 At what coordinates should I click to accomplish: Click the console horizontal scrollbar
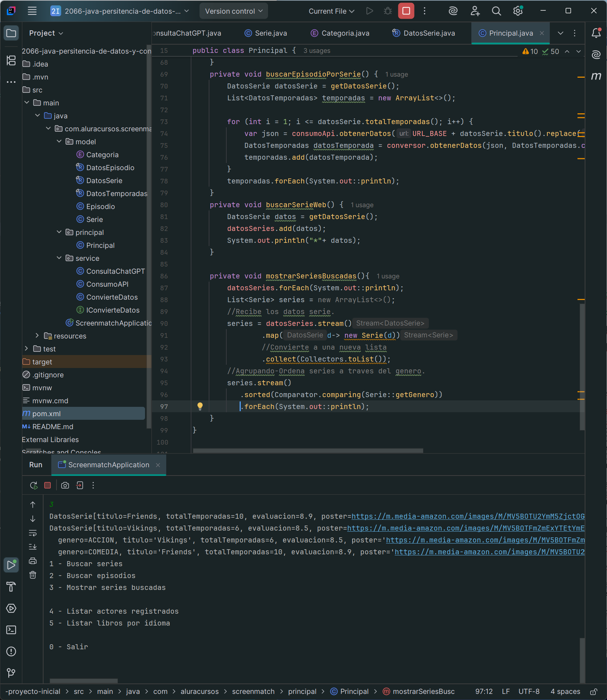(x=83, y=681)
